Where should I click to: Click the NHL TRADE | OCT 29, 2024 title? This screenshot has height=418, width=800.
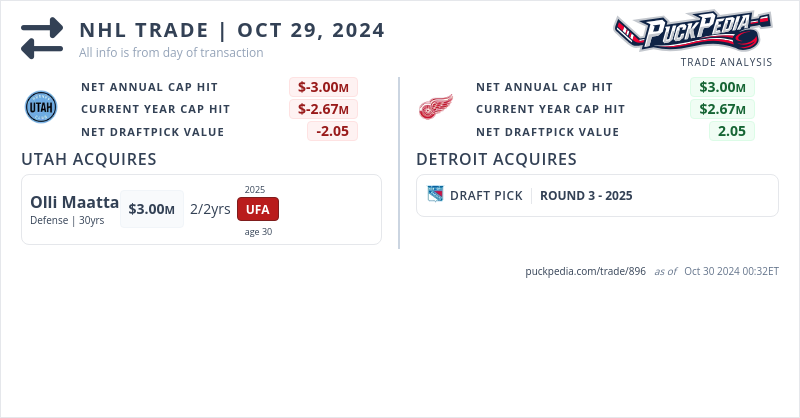(x=232, y=30)
